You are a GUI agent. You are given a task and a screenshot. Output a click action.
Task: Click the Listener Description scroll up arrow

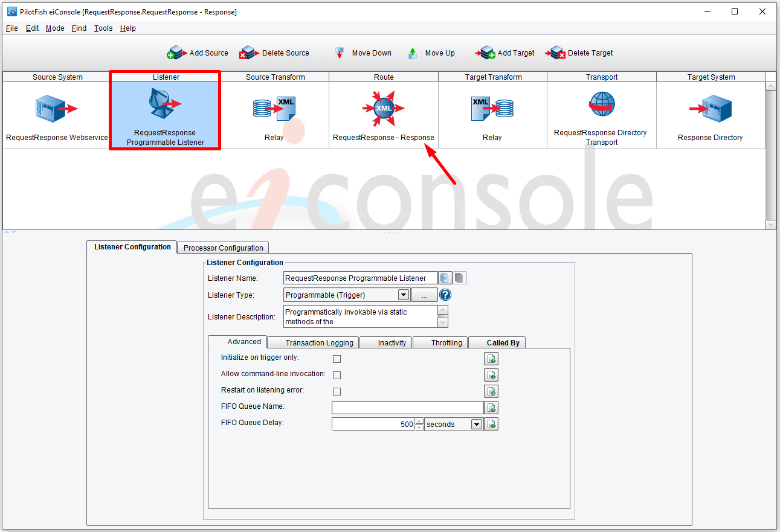tap(443, 310)
